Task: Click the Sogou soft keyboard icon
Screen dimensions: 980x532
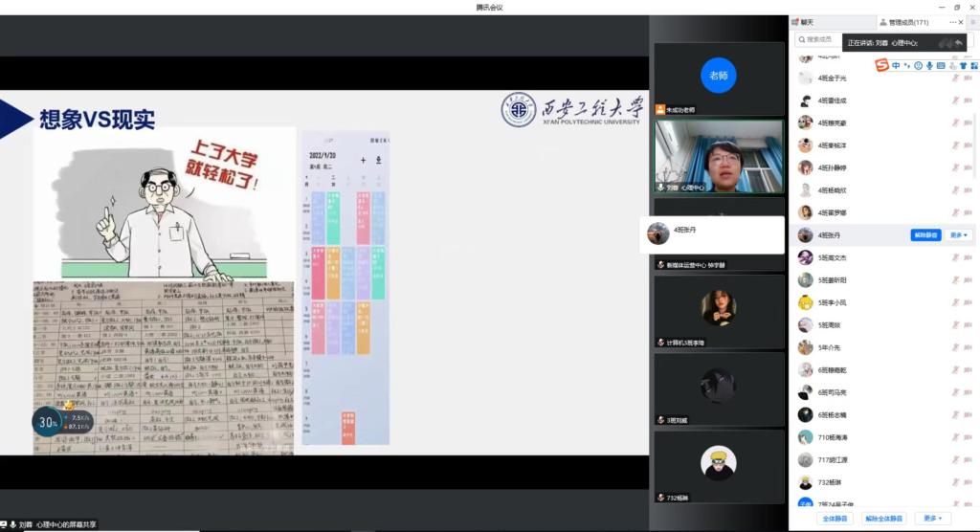Action: 941,65
